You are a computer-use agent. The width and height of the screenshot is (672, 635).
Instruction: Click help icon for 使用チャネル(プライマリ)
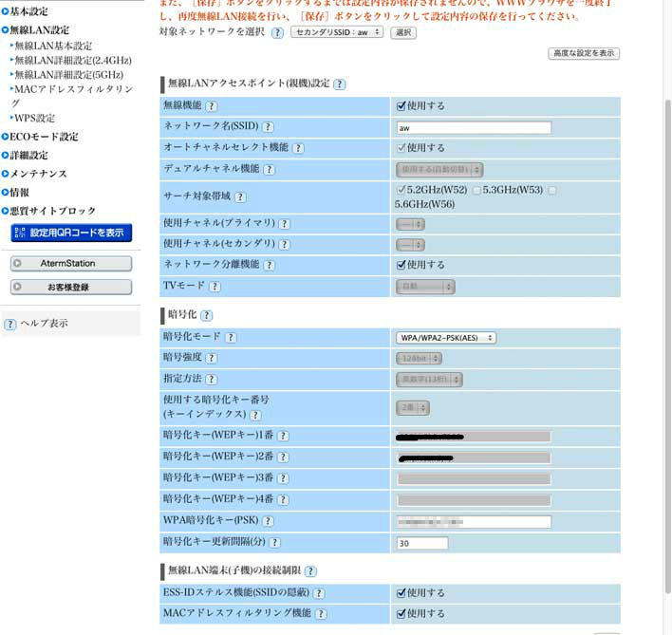[285, 224]
